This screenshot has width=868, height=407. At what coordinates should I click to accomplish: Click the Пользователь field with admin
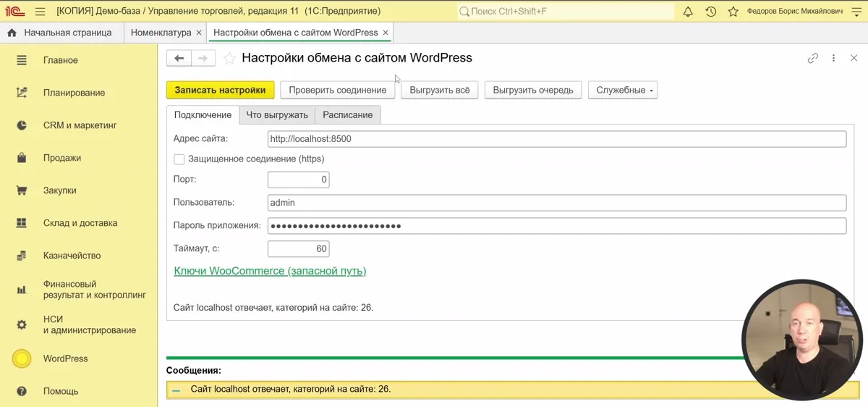click(557, 203)
